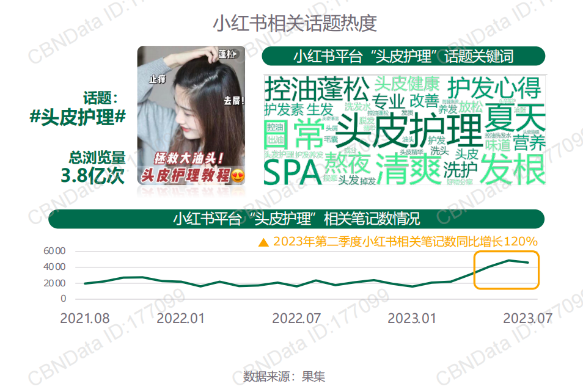The height and width of the screenshot is (392, 583).
Task: Click the 2022.07 x-axis date label
Action: pyautogui.click(x=296, y=319)
